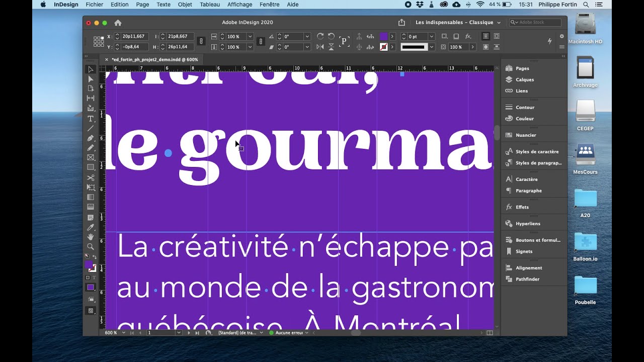
Task: Open the stroke weight 0 pt dropdown
Action: (x=431, y=37)
